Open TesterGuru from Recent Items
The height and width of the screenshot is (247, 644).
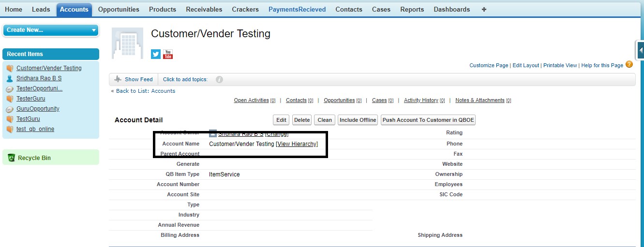coord(31,99)
